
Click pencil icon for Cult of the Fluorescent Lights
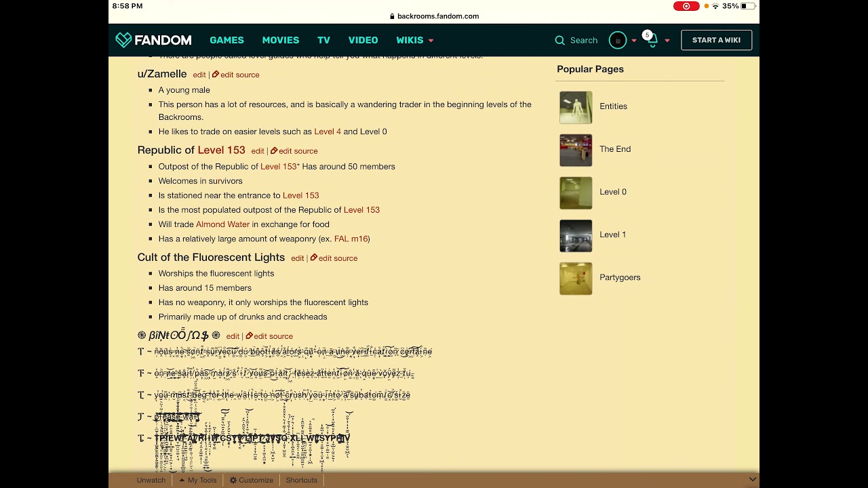[314, 258]
